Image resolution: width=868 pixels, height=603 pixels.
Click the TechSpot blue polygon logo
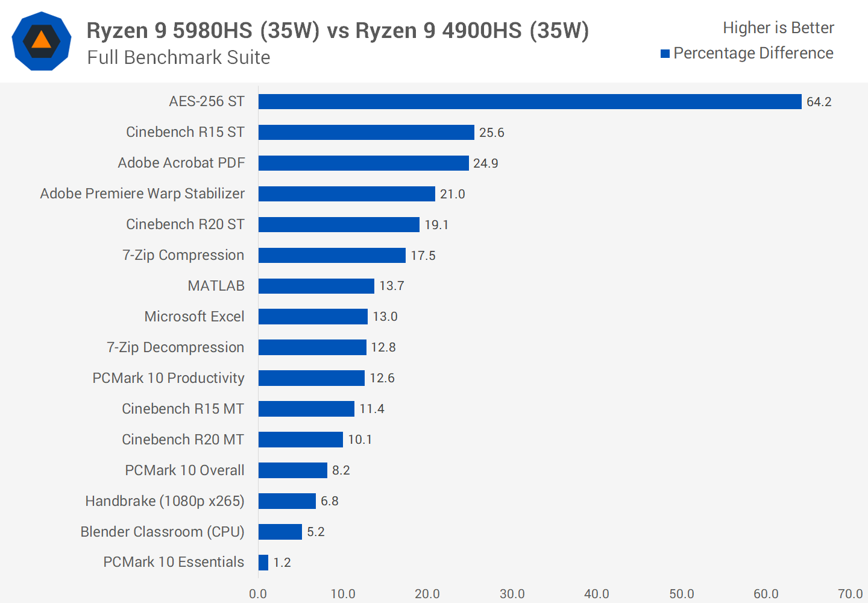[42, 41]
